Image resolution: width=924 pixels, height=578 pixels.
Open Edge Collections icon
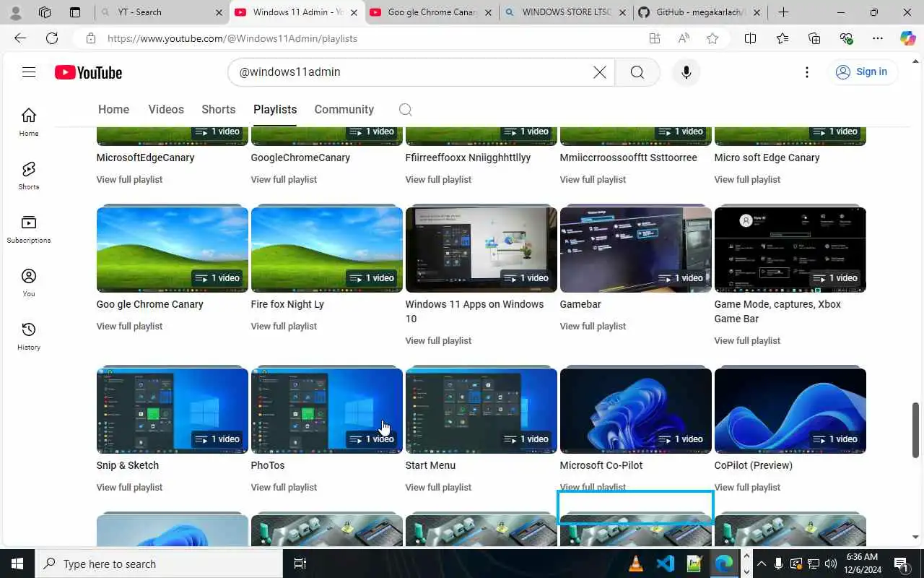point(814,38)
